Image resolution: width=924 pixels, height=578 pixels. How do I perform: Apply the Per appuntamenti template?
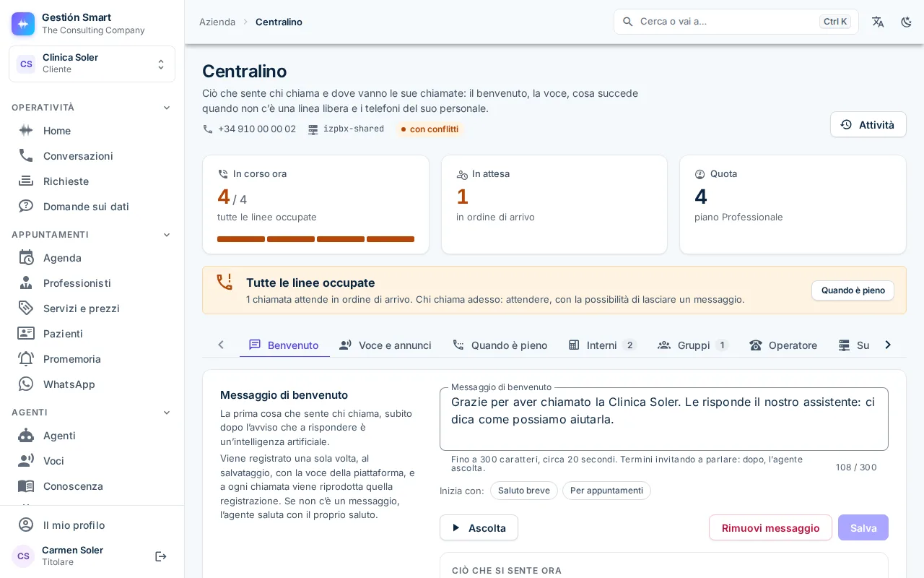(x=606, y=491)
